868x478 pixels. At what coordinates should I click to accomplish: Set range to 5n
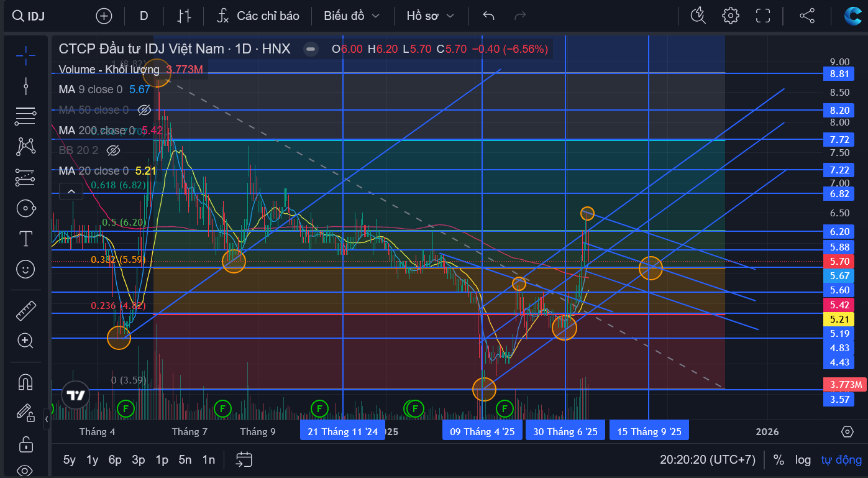pyautogui.click(x=185, y=460)
